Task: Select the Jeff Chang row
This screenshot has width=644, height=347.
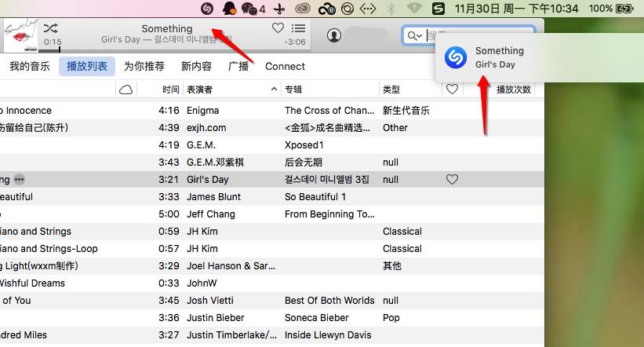Action: point(272,214)
